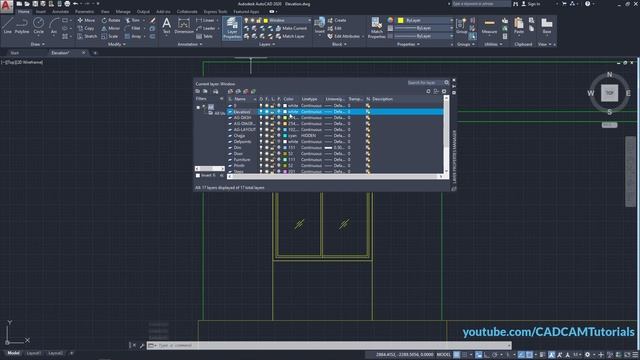Viewport: 640px width, 360px height.
Task: Toggle Plot icon for Furniture layer
Action: tap(279, 160)
